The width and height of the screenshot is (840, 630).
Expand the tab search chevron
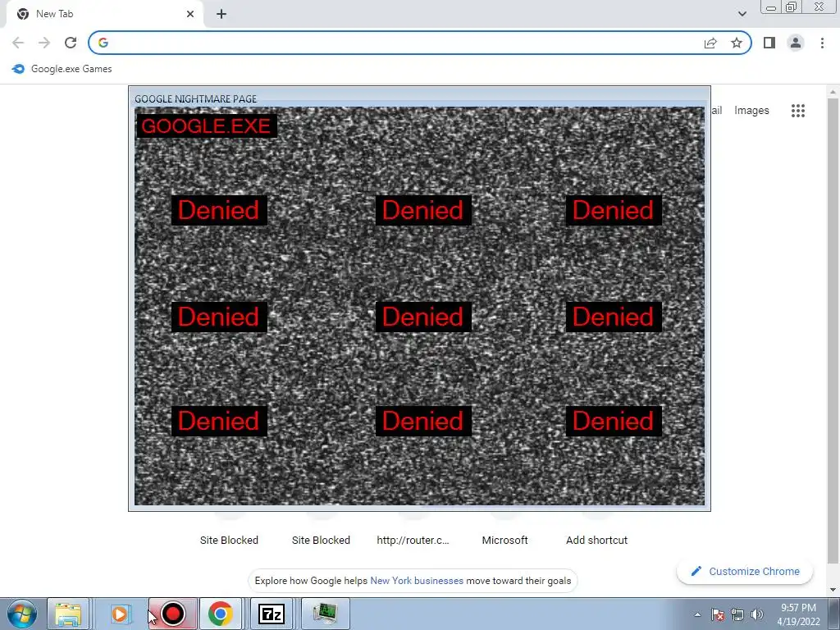click(742, 14)
